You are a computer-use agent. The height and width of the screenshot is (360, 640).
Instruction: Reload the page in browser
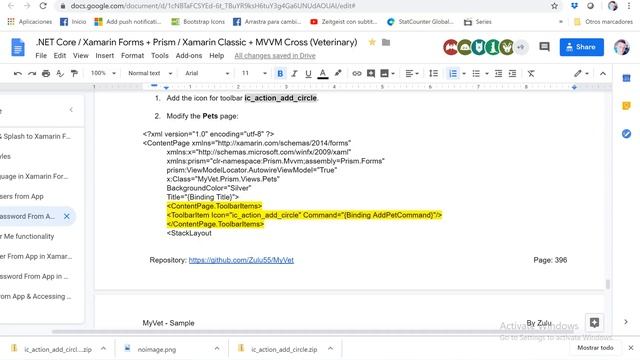tap(43, 6)
